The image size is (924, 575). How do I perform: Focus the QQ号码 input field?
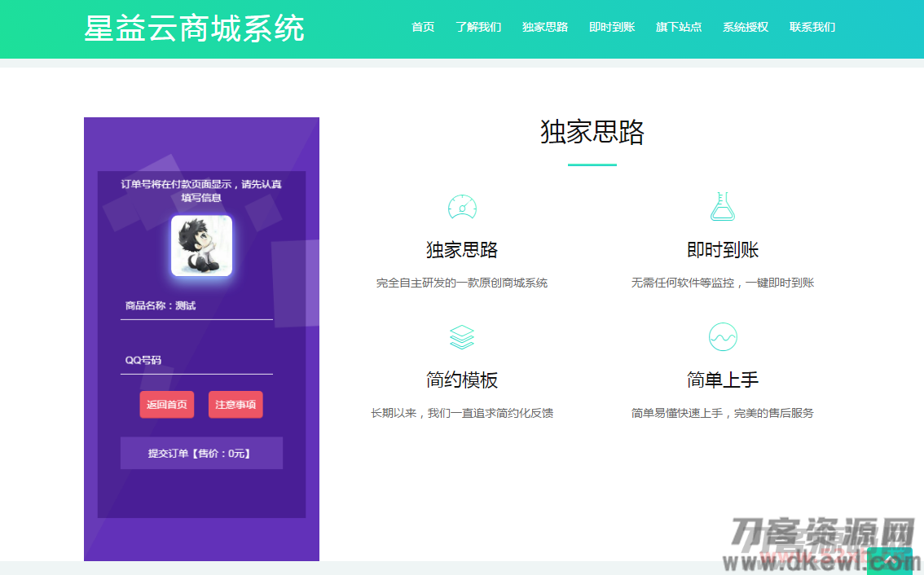click(x=196, y=360)
